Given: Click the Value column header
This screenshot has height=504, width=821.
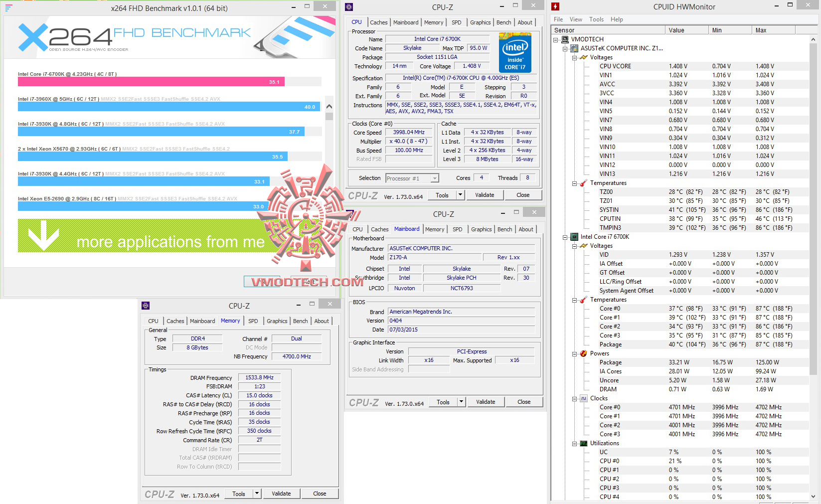Looking at the screenshot, I should [686, 30].
